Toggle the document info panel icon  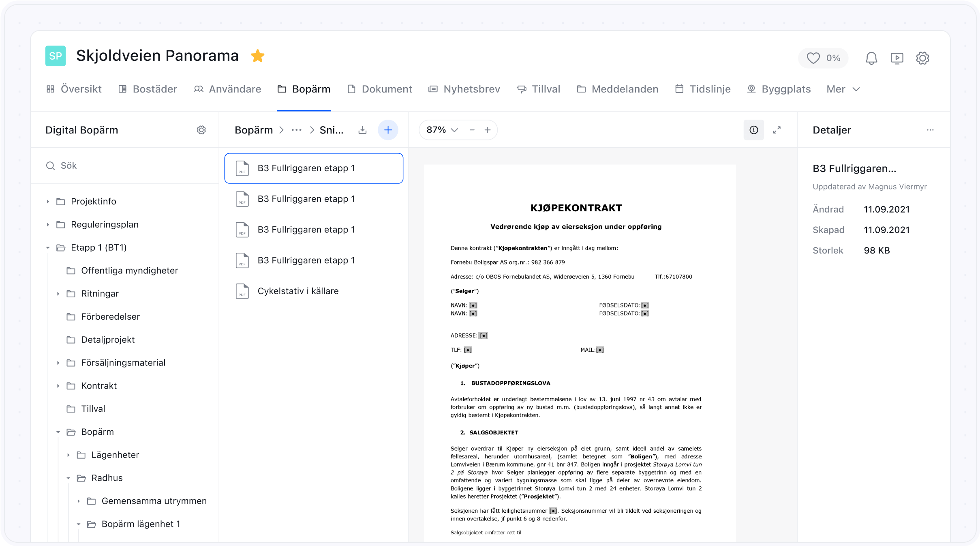coord(753,130)
